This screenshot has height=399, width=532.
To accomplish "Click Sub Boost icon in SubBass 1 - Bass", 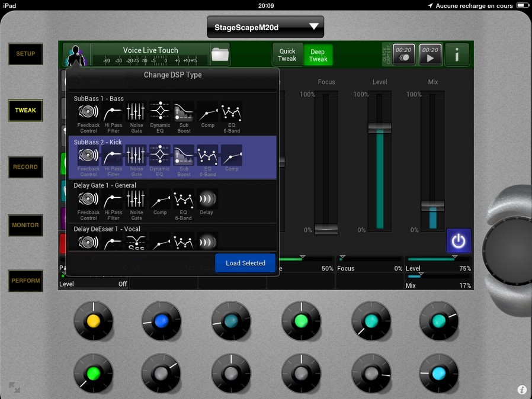I will click(184, 112).
